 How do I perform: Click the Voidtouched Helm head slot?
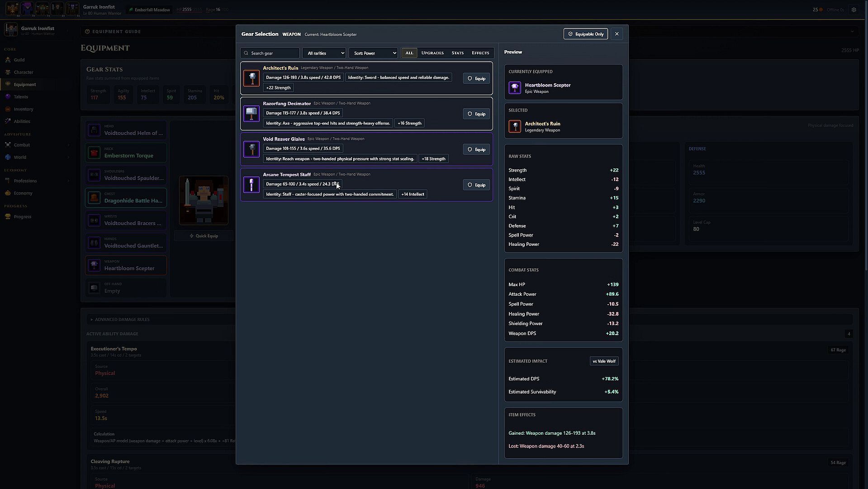coord(126,130)
